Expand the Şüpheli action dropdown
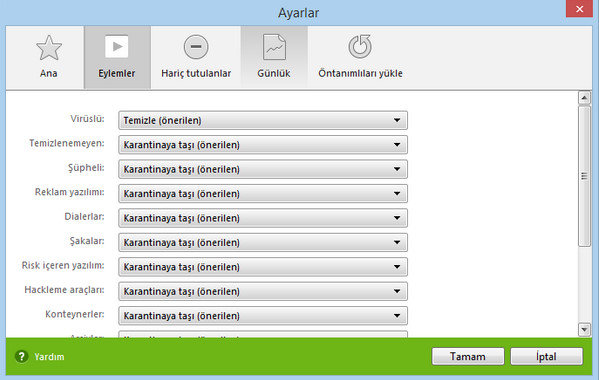Image resolution: width=599 pixels, height=380 pixels. pos(263,169)
